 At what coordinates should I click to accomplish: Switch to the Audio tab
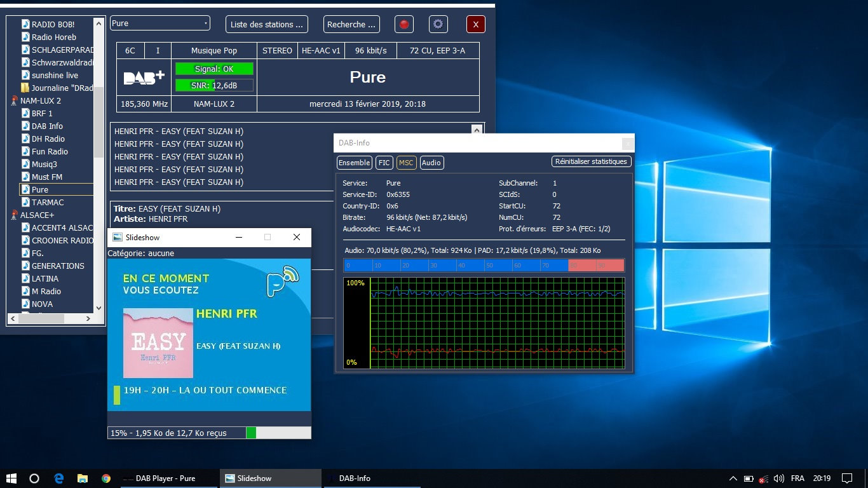tap(431, 163)
